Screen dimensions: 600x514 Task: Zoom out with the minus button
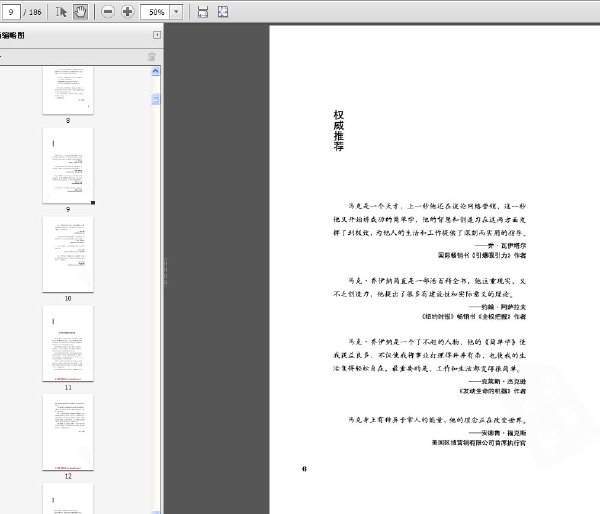108,12
